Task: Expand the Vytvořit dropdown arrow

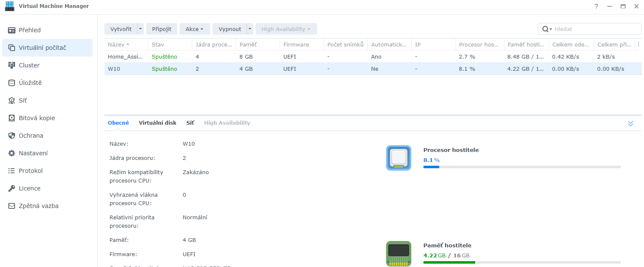Action: click(140, 29)
